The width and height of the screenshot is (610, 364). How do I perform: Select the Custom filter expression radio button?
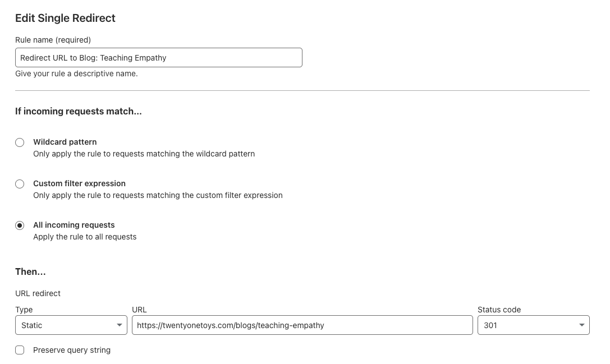tap(20, 184)
